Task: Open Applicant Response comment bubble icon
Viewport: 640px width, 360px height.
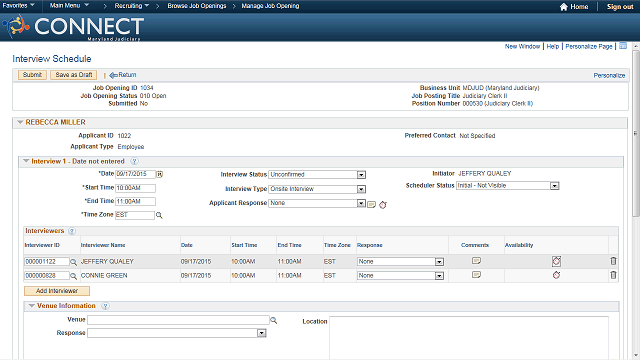Action: point(371,204)
